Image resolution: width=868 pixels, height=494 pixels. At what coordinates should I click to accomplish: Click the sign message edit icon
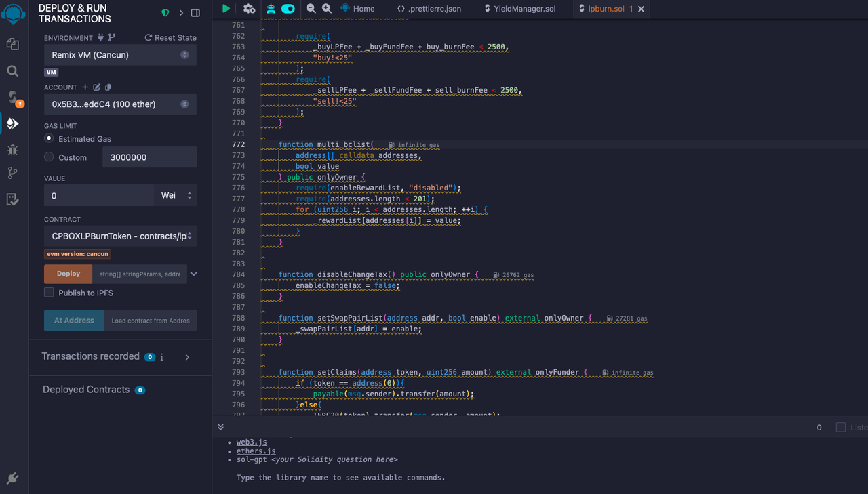click(x=97, y=87)
